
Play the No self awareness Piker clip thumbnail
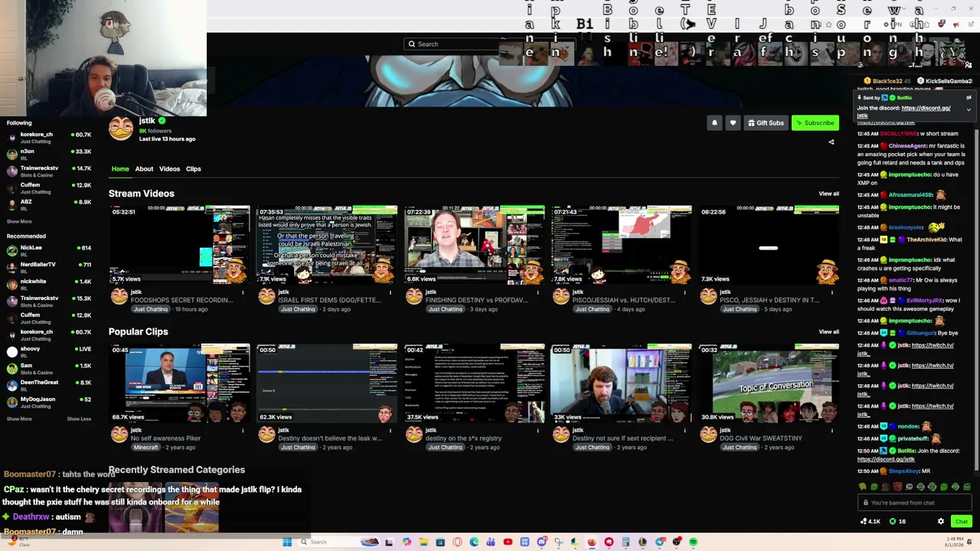(x=179, y=383)
